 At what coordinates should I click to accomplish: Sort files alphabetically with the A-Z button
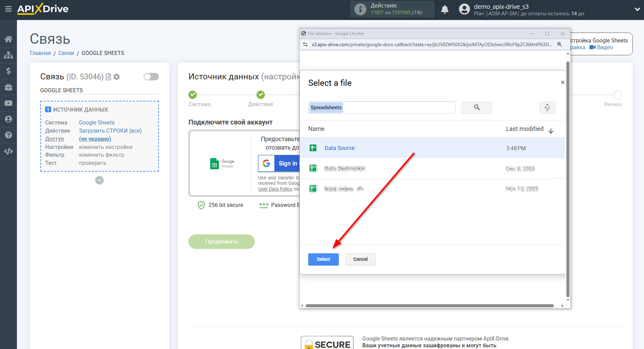547,108
